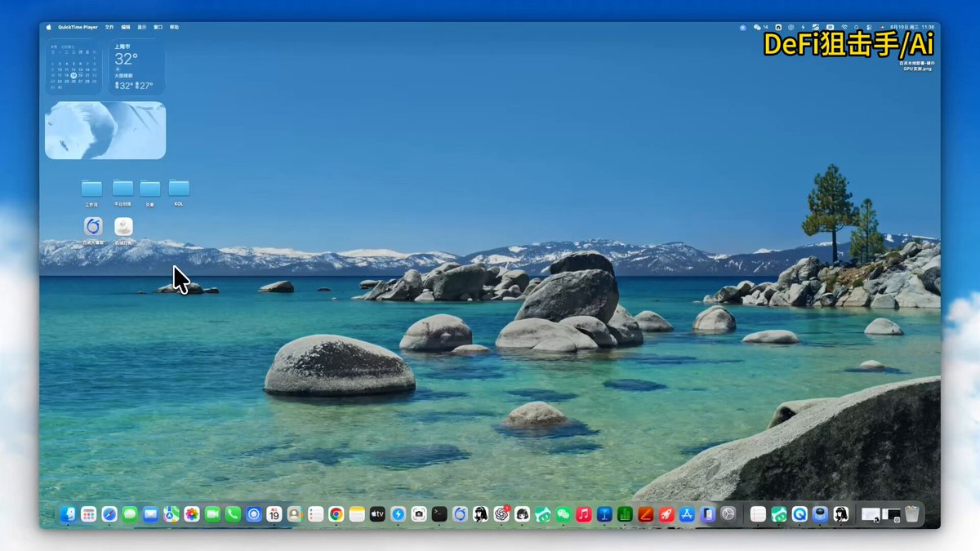This screenshot has height=551, width=980.
Task: Open Finder from the dock
Action: point(68,514)
